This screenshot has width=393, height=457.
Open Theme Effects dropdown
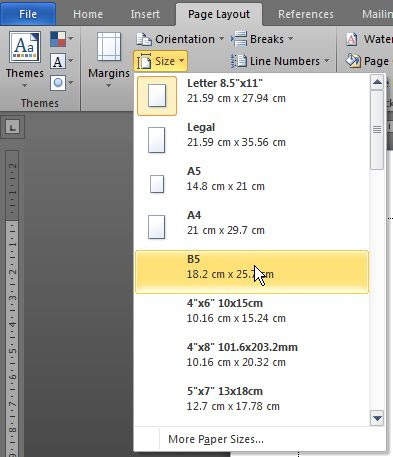click(x=62, y=83)
